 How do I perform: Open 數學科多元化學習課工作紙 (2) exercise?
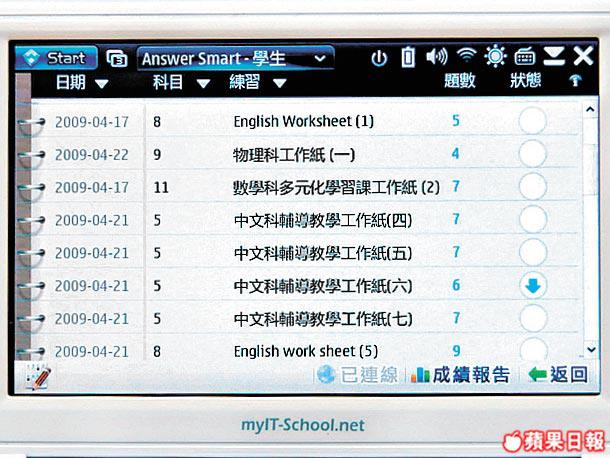click(336, 188)
